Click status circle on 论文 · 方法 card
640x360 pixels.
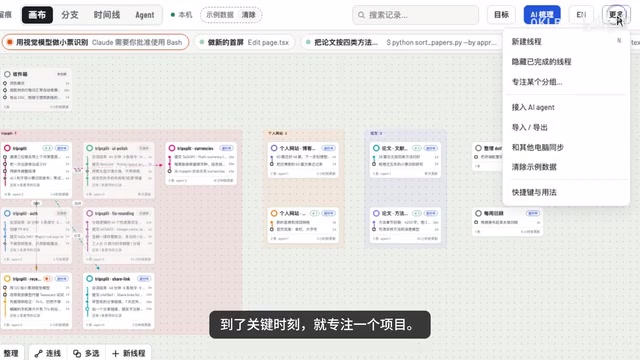376,213
